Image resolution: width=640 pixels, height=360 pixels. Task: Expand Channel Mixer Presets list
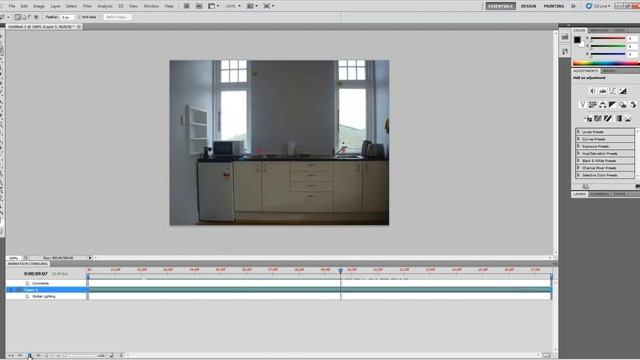pos(578,168)
